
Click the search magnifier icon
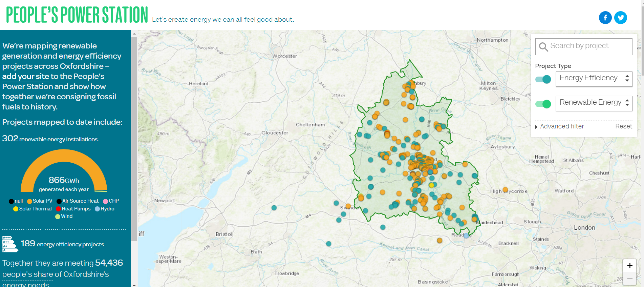543,47
